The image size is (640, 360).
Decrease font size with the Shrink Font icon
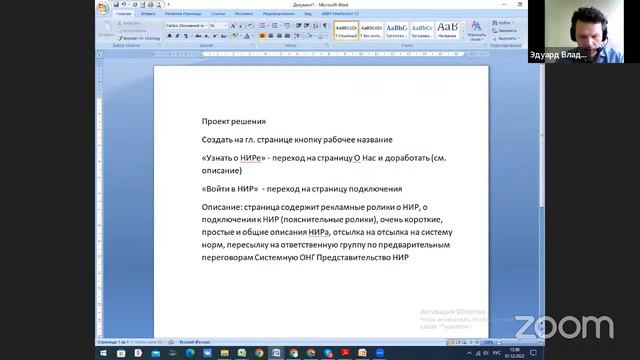point(241,26)
